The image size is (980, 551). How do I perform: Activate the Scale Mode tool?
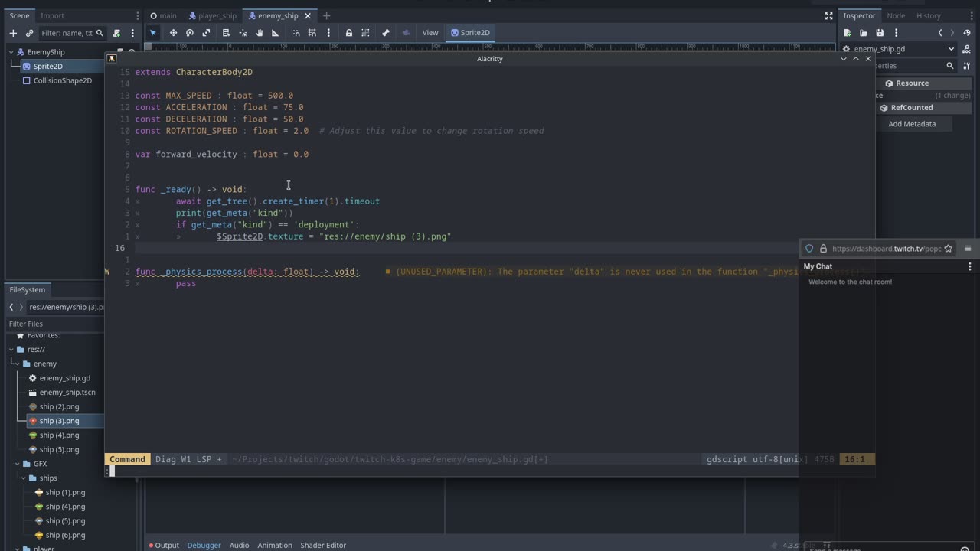pos(206,33)
